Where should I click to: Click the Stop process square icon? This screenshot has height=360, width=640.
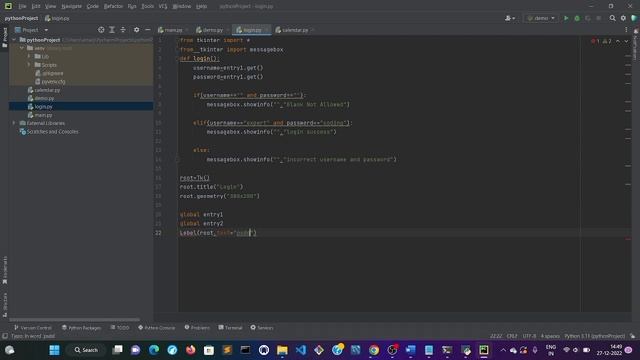pos(599,18)
